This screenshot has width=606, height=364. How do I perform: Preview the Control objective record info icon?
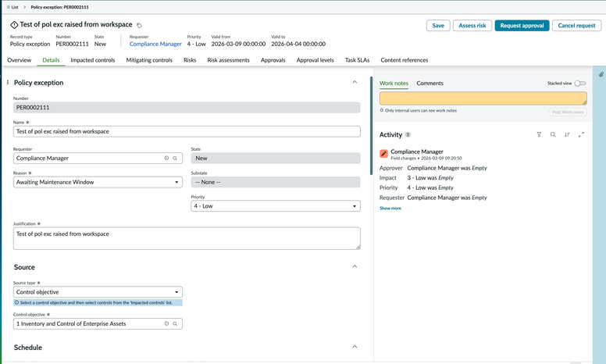pyautogui.click(x=166, y=323)
